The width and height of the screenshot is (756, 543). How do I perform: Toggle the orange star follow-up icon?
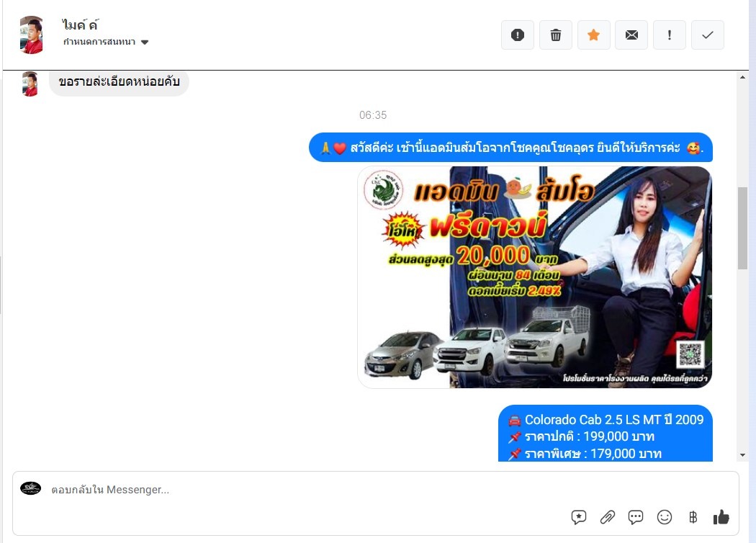593,35
